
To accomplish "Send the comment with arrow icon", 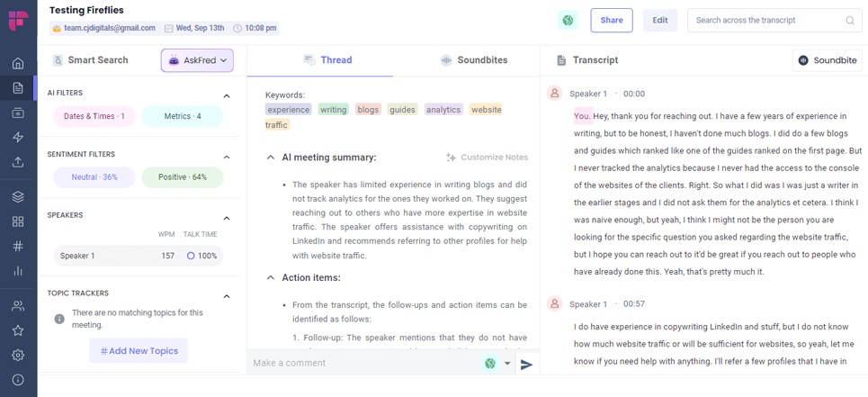I will 527,364.
